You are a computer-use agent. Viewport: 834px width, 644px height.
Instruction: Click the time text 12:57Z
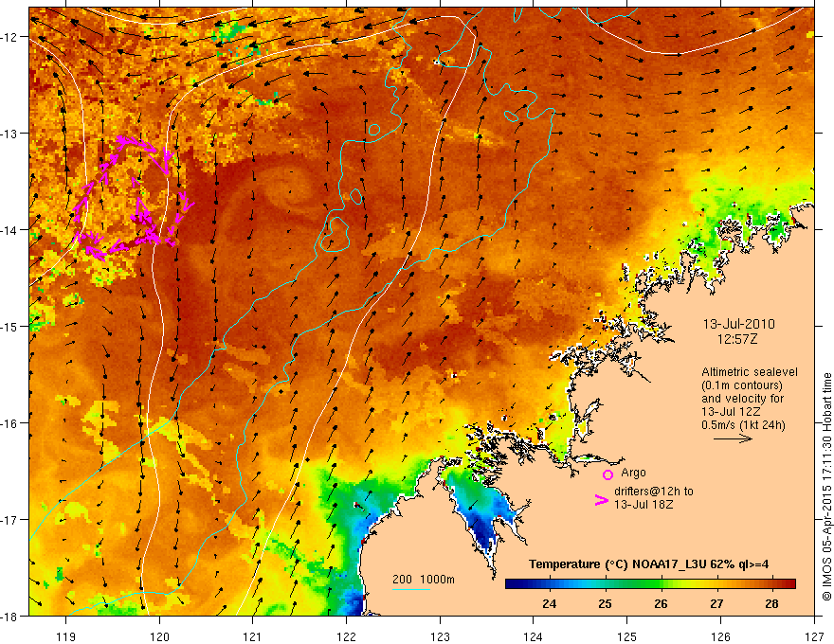pyautogui.click(x=736, y=339)
